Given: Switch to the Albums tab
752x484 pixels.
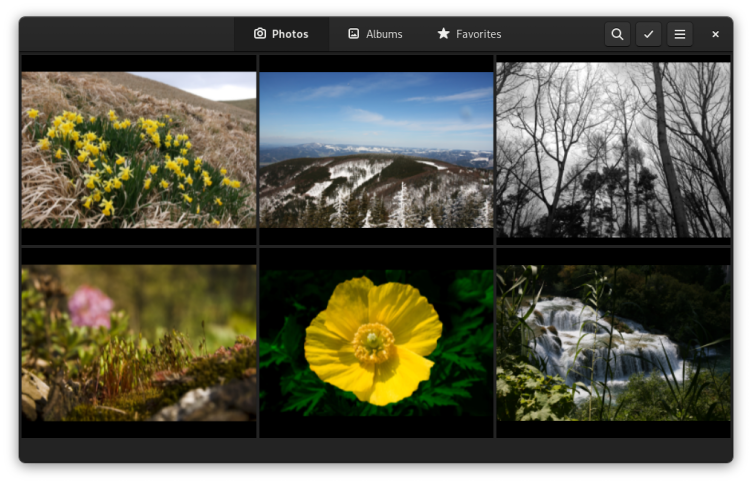Looking at the screenshot, I should (384, 34).
